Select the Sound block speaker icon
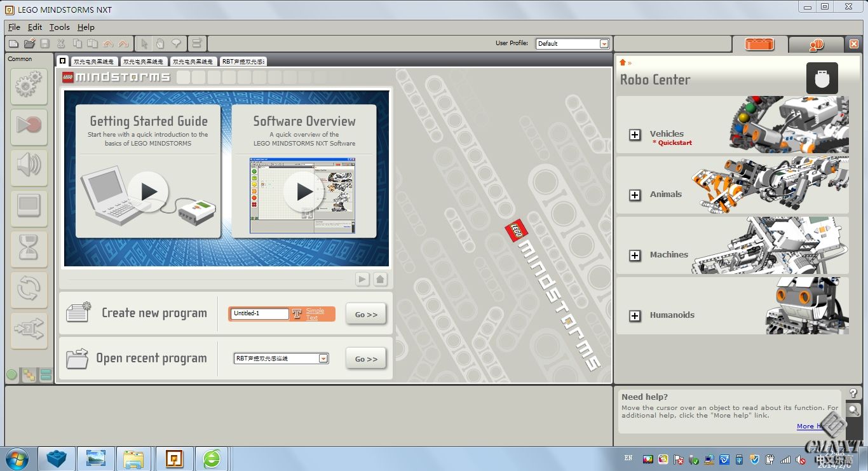This screenshot has width=868, height=471. pos(29,167)
